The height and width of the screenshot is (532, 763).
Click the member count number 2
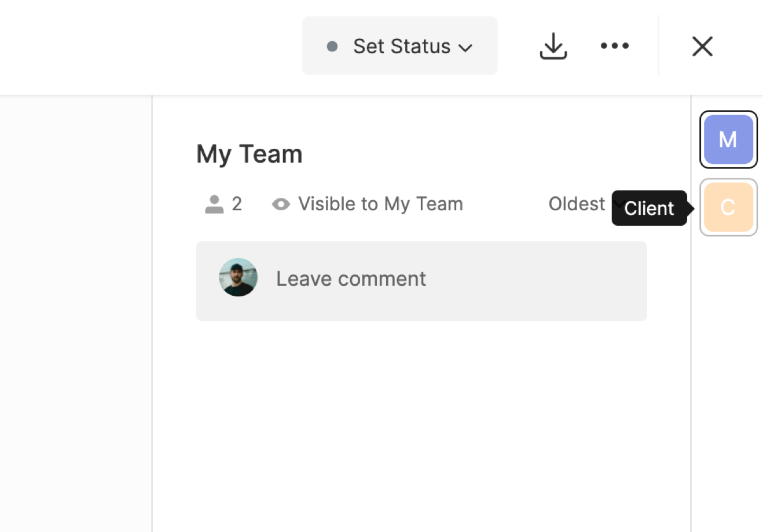pos(237,204)
